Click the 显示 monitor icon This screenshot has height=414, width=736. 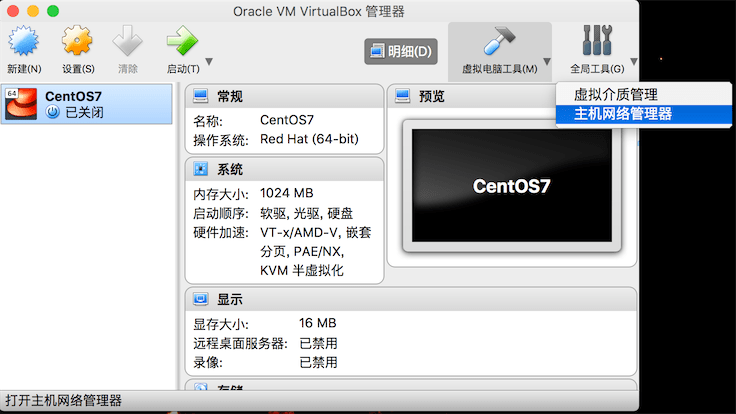coord(200,299)
